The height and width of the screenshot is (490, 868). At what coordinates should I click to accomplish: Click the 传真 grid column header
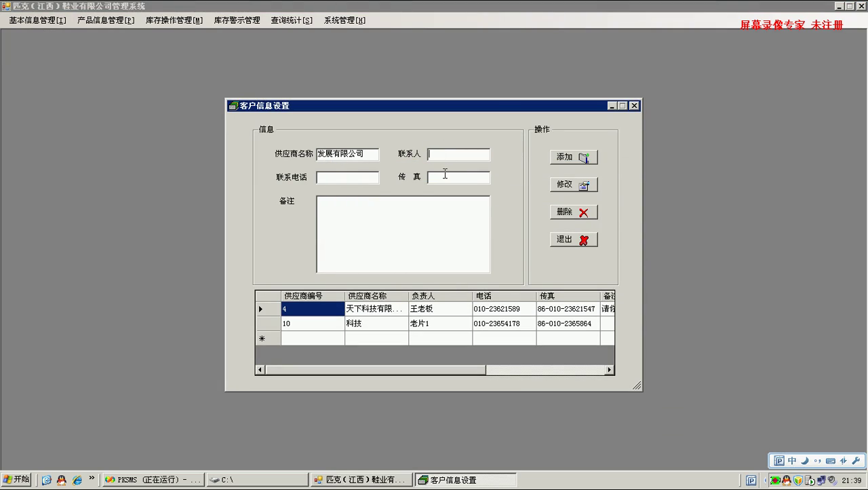tap(568, 296)
